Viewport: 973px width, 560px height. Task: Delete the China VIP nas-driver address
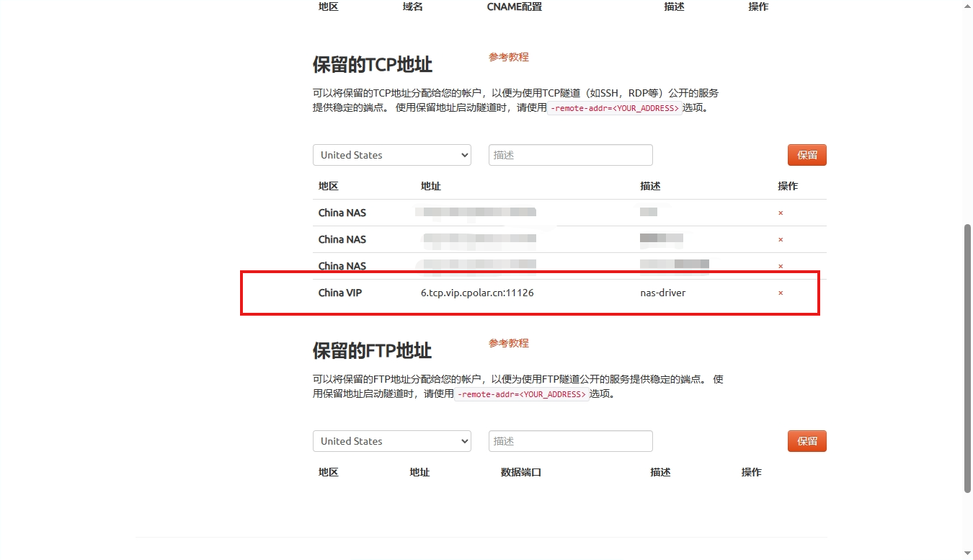point(781,293)
